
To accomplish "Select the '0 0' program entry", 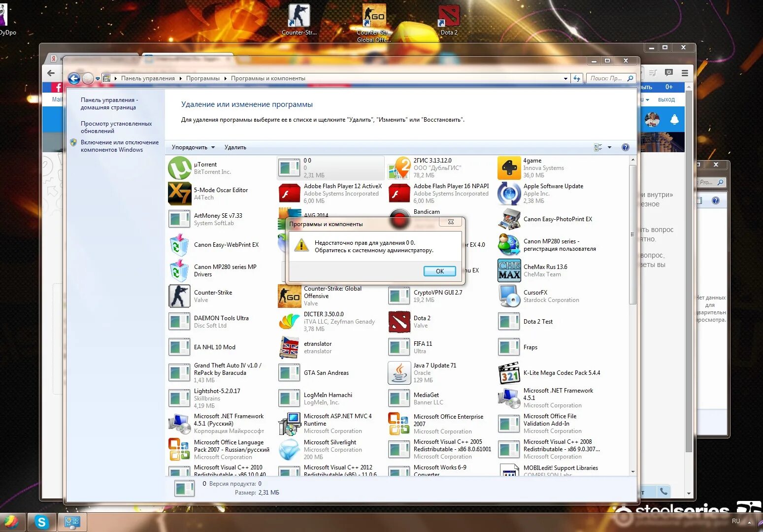I will point(331,168).
